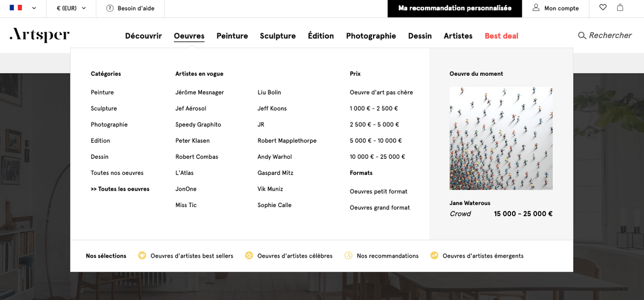Select price range 1 000 € - 2 500 €
644x300 pixels.
(374, 108)
